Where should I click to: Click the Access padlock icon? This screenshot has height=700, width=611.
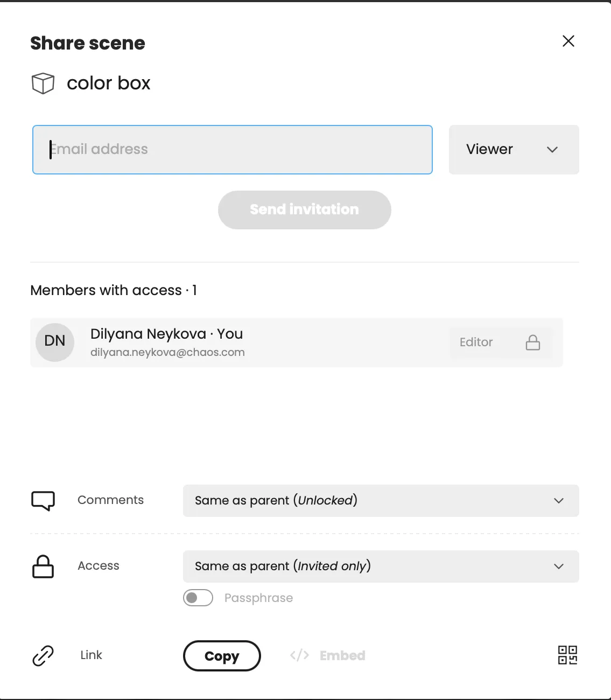click(43, 566)
